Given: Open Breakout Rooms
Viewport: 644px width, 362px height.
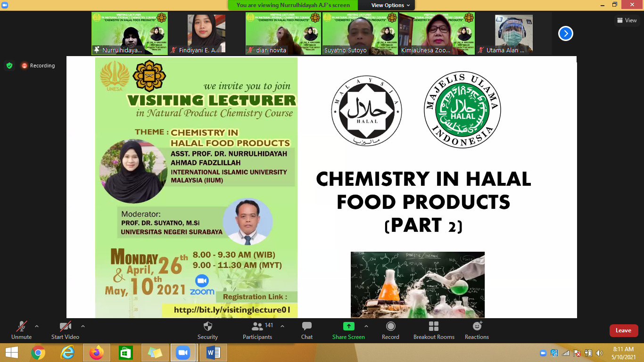Looking at the screenshot, I should click(x=434, y=327).
